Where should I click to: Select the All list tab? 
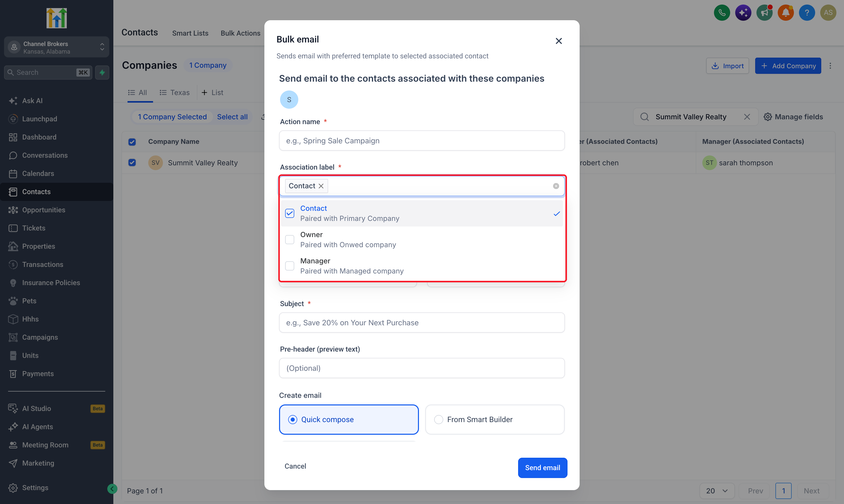click(x=137, y=92)
